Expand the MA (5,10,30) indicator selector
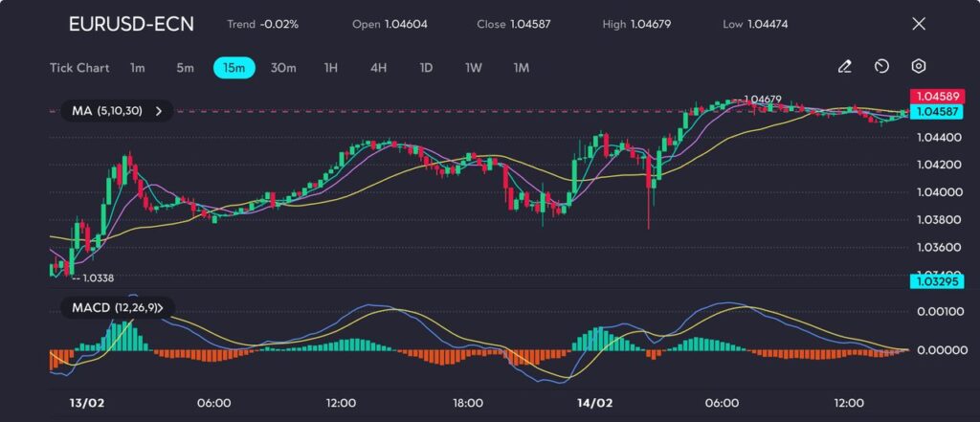Image resolution: width=980 pixels, height=422 pixels. point(117,111)
